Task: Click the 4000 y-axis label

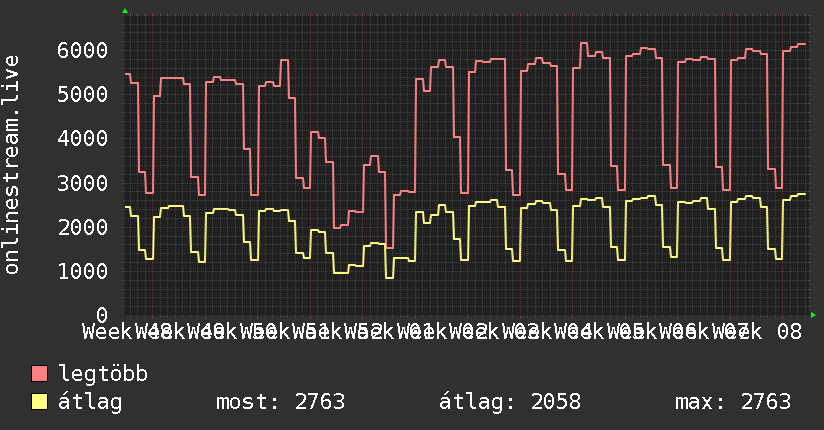Action: point(83,139)
